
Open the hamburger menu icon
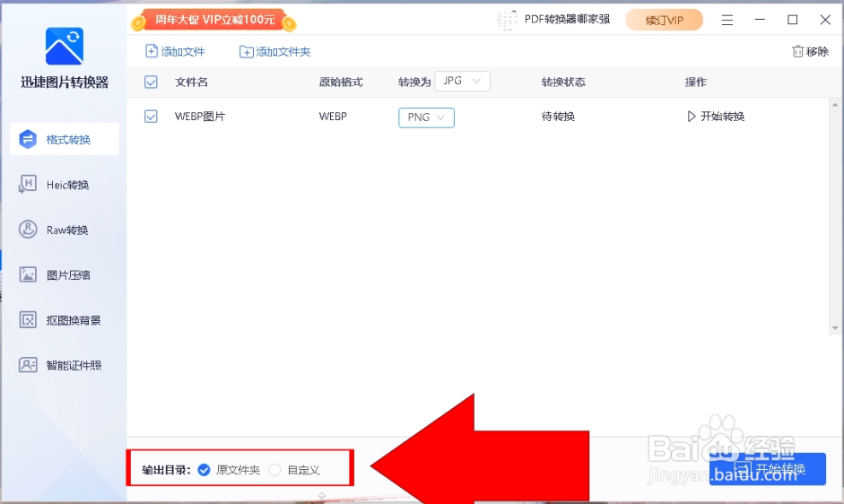coord(727,21)
